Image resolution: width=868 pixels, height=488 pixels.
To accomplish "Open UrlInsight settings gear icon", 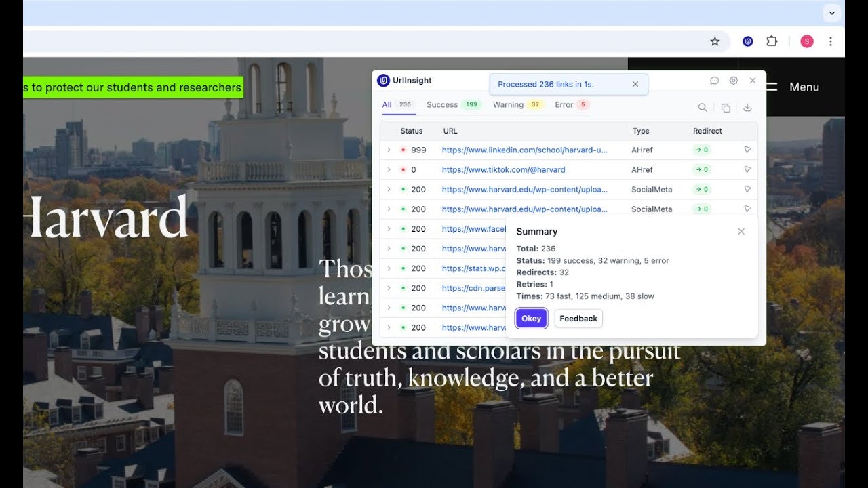I will click(x=733, y=81).
